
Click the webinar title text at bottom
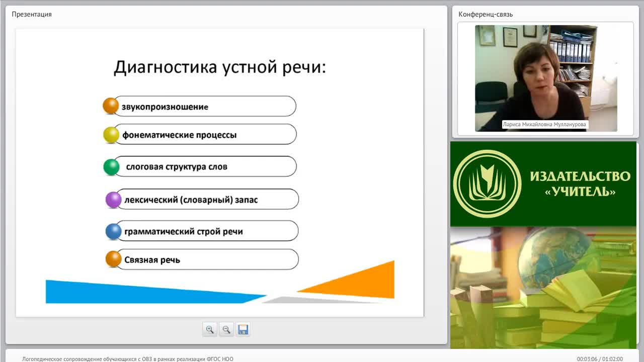pyautogui.click(x=128, y=359)
